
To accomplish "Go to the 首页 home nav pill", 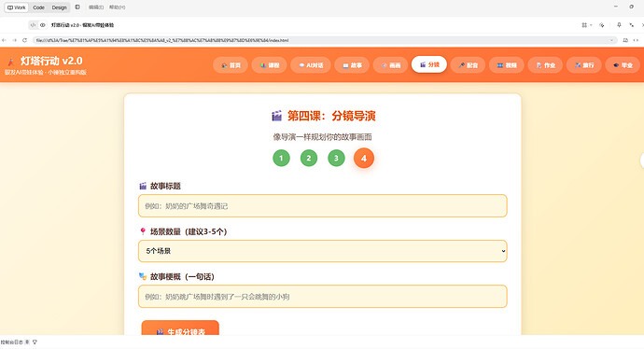I will [231, 65].
